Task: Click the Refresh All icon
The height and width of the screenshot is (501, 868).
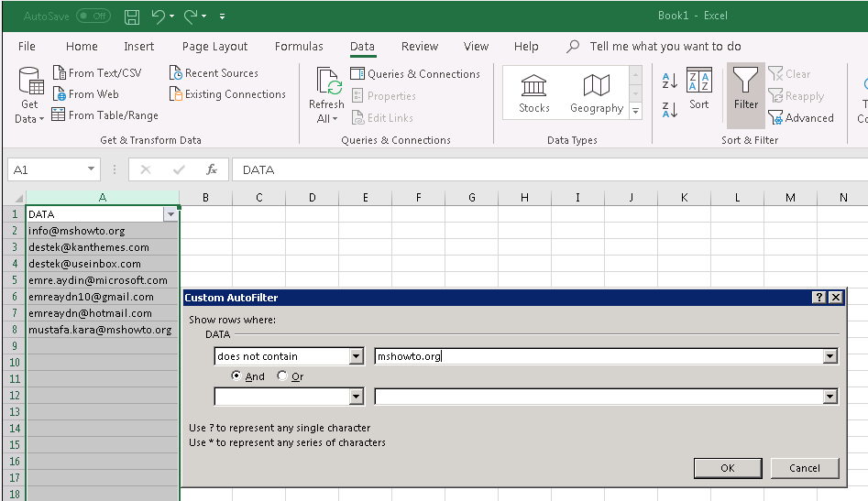Action: click(329, 82)
